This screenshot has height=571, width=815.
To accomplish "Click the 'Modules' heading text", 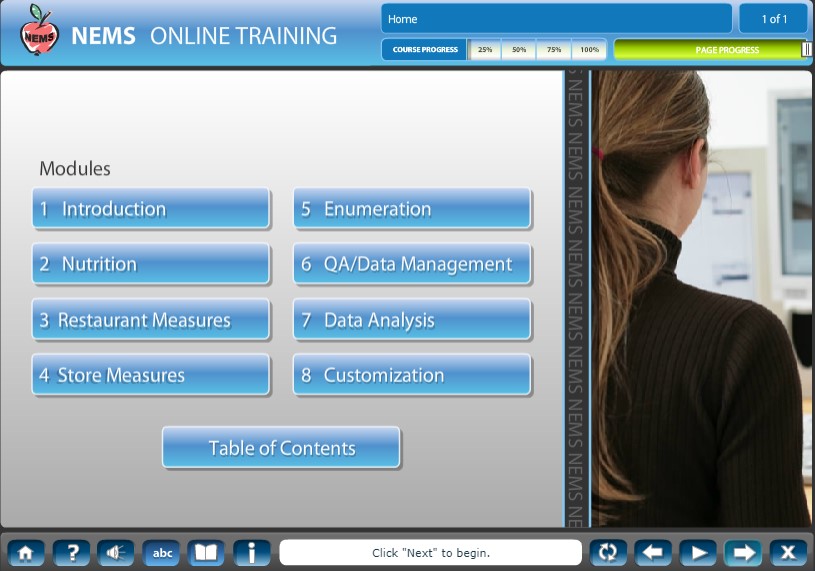I will (x=75, y=168).
